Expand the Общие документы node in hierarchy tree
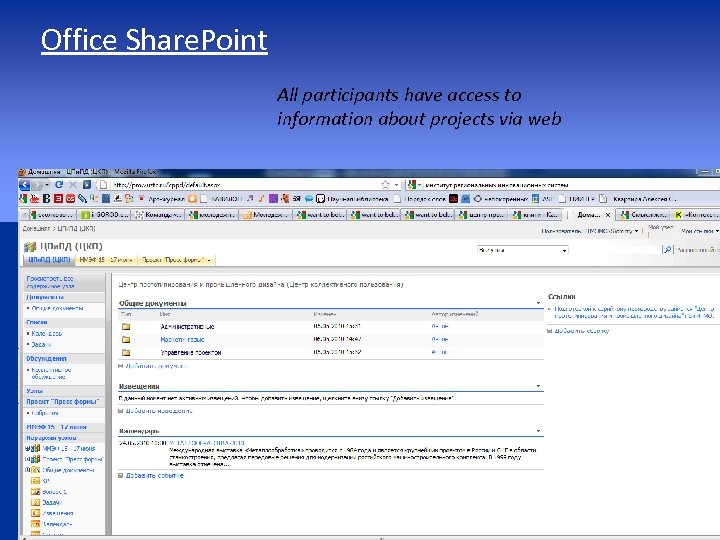The image size is (720, 540). click(27, 470)
